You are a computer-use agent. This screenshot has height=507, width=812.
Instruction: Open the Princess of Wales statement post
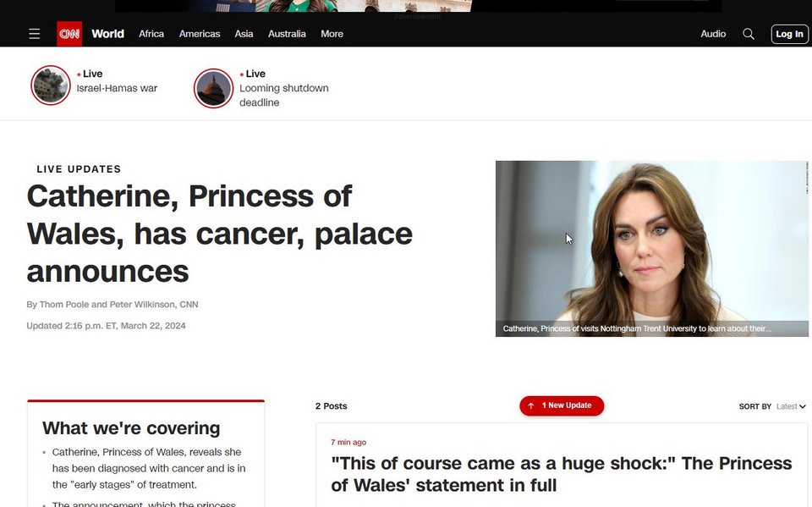[x=562, y=474]
